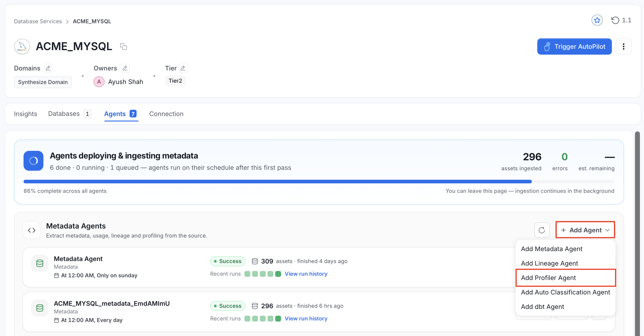644x336 pixels.
Task: Click owner avatar for Ayush Shah
Action: (99, 82)
